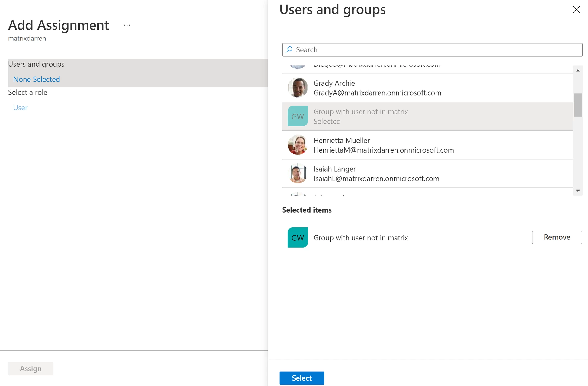Click Grady Archie's profile photo

[298, 88]
